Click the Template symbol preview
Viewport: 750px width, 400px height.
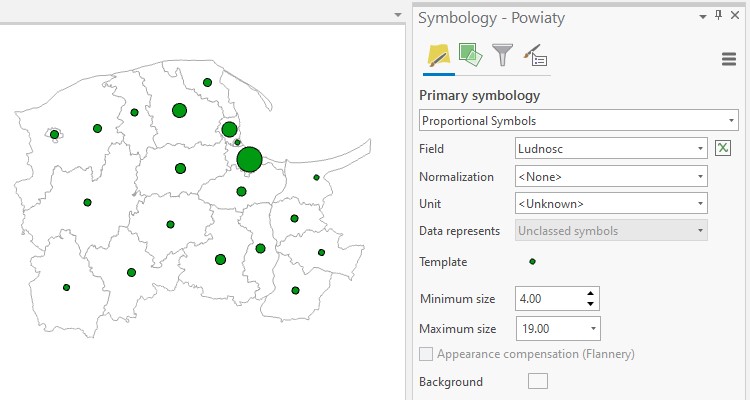[x=532, y=262]
